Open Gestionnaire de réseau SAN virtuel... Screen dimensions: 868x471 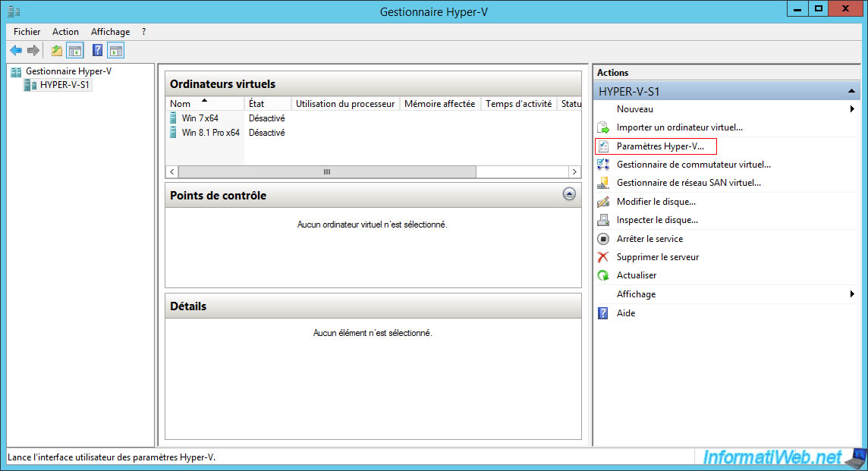click(x=689, y=183)
